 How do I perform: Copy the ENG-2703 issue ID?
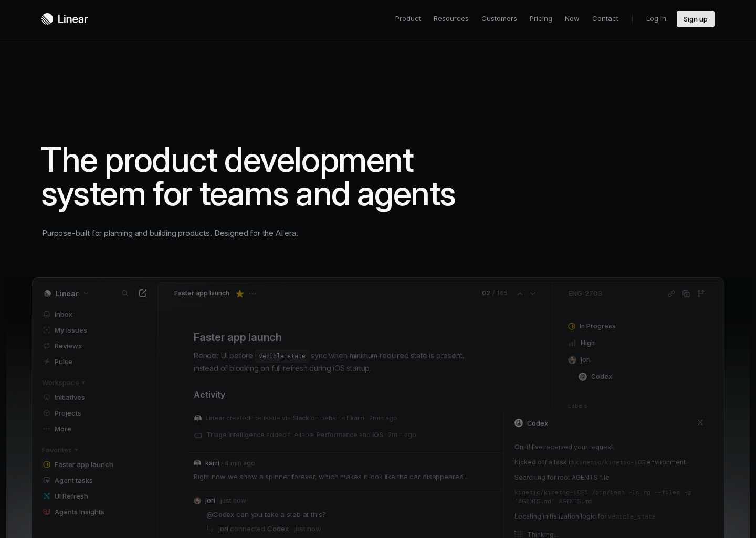tap(686, 294)
